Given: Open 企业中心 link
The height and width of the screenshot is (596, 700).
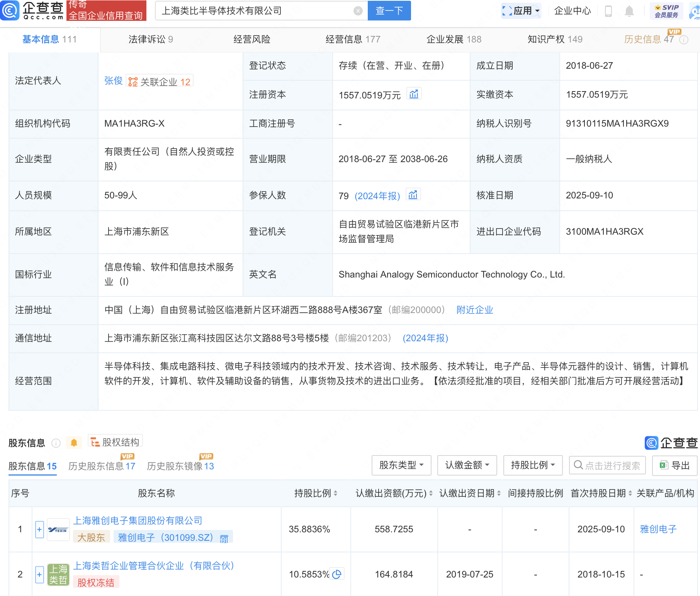Looking at the screenshot, I should coord(573,11).
